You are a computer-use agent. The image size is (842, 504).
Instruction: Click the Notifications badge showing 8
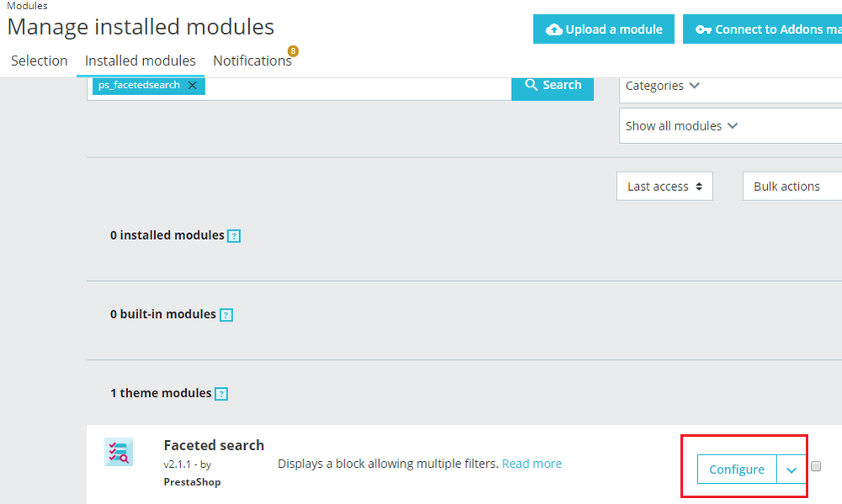click(293, 51)
